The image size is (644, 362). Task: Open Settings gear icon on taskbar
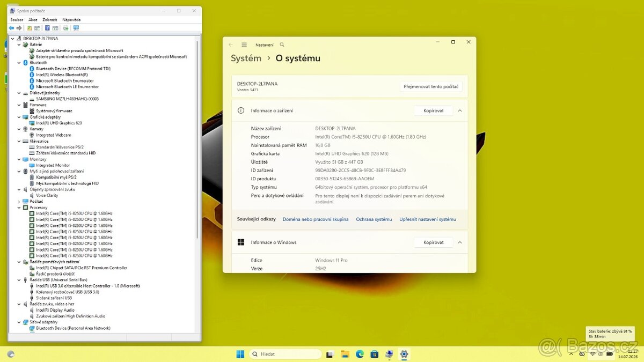coord(404,354)
